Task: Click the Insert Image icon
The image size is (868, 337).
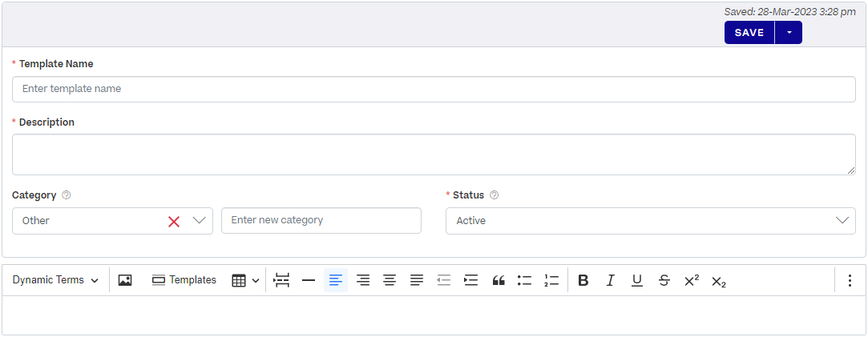Action: pos(124,280)
